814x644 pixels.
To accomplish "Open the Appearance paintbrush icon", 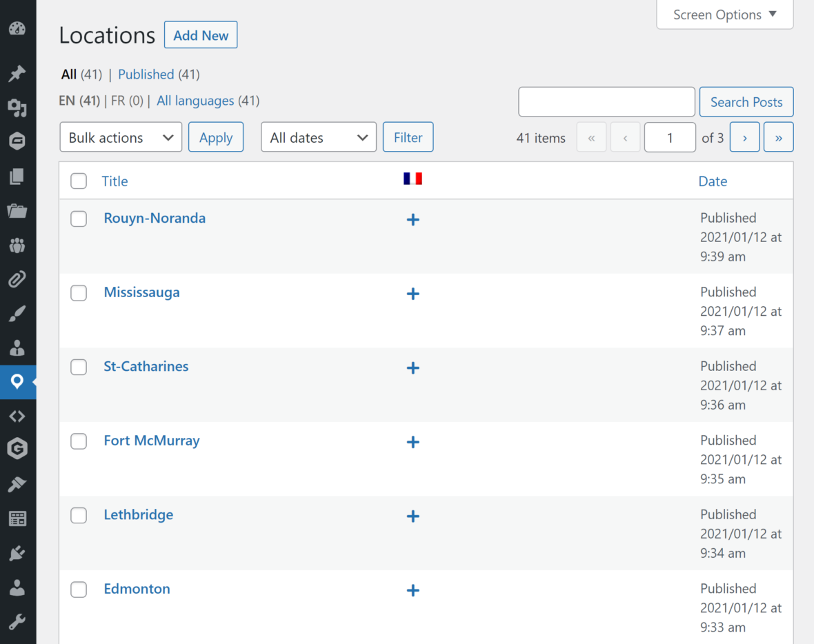I will click(x=17, y=314).
